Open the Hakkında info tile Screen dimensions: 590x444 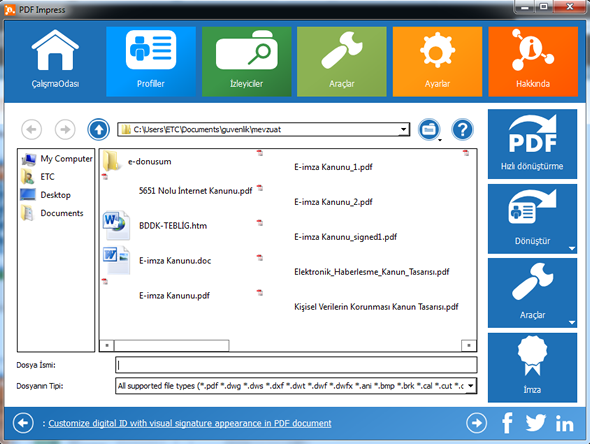(533, 61)
